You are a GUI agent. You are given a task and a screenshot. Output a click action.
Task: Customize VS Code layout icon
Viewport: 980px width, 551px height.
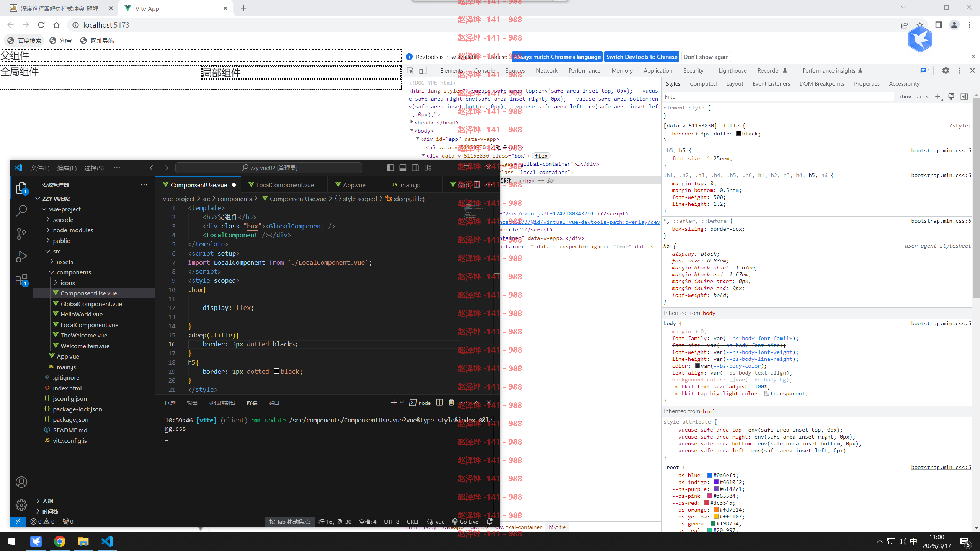[428, 168]
